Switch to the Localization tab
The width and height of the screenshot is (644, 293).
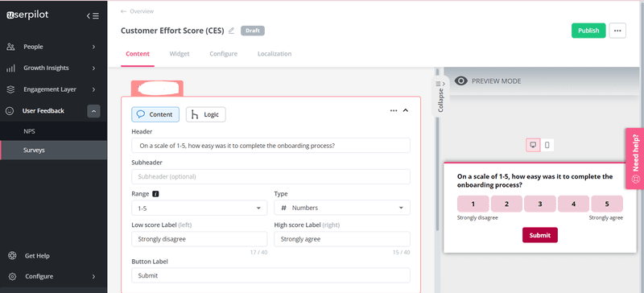pyautogui.click(x=275, y=54)
